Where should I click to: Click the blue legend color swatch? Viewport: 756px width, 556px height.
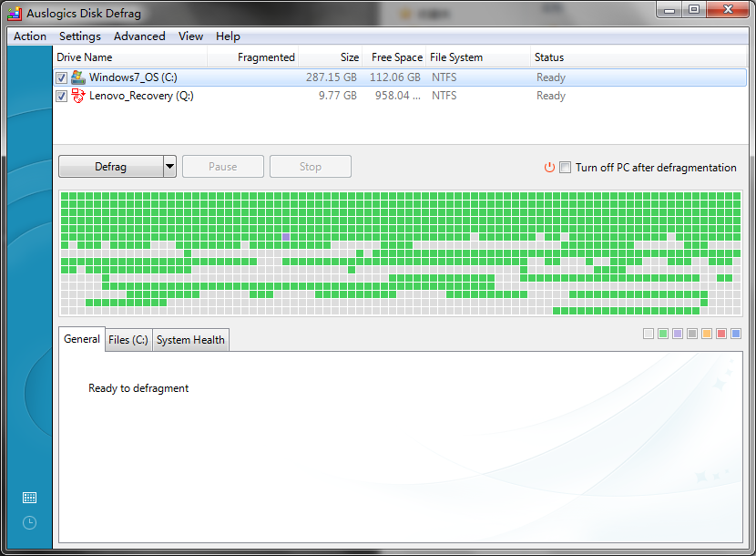point(736,334)
